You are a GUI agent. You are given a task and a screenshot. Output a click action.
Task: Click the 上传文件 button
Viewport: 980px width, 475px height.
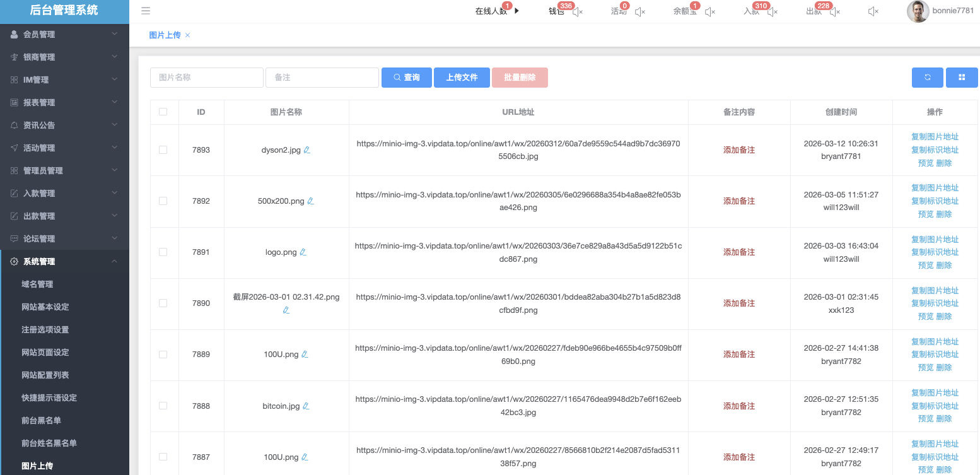462,77
